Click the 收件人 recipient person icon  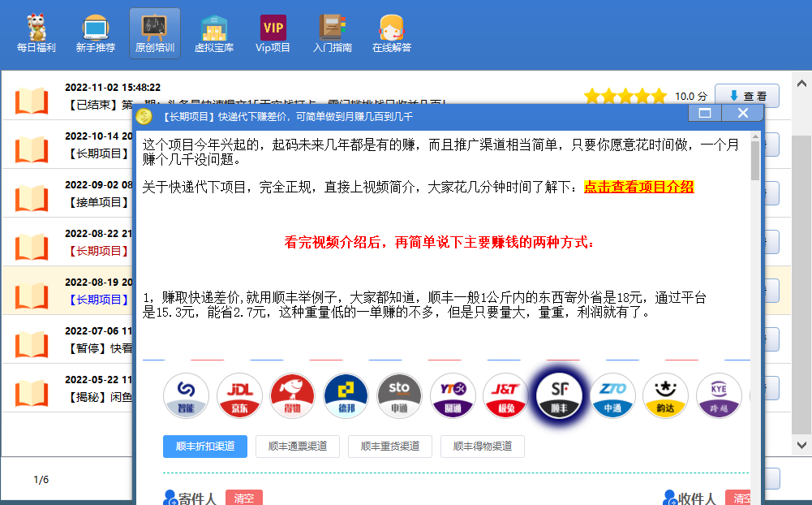(x=670, y=498)
